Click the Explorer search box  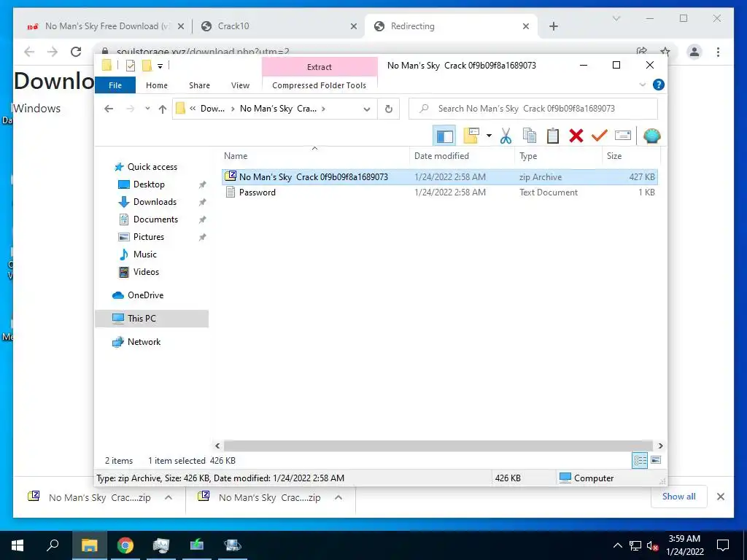pyautogui.click(x=533, y=109)
